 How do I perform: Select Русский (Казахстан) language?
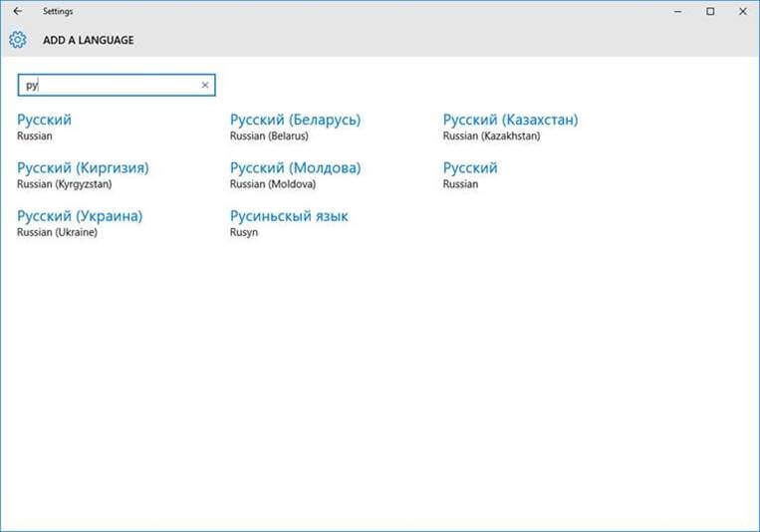click(x=510, y=121)
